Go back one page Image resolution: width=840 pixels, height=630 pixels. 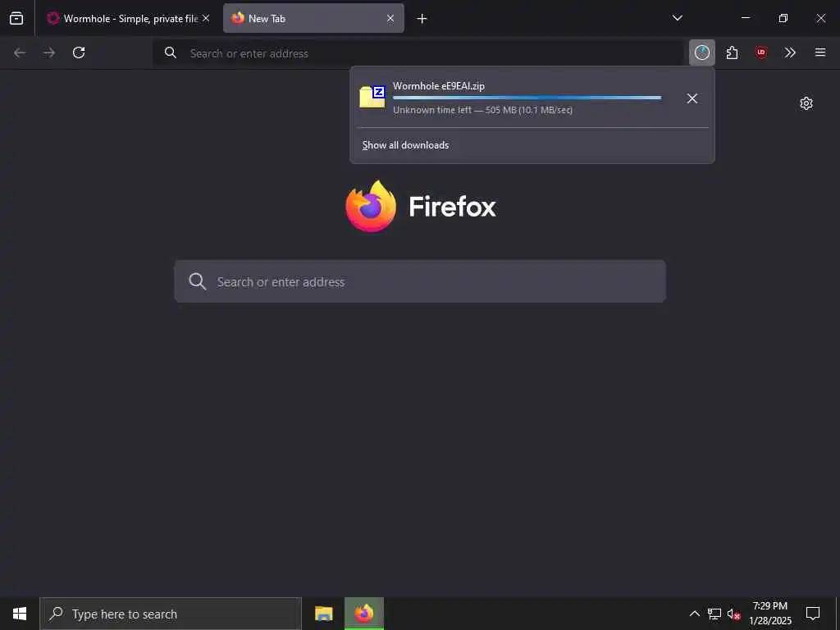coord(20,52)
